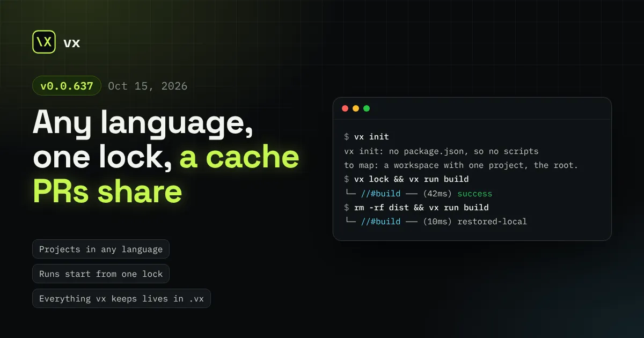
Task: Click the 'to map: a workspace' output line
Action: pyautogui.click(x=461, y=165)
